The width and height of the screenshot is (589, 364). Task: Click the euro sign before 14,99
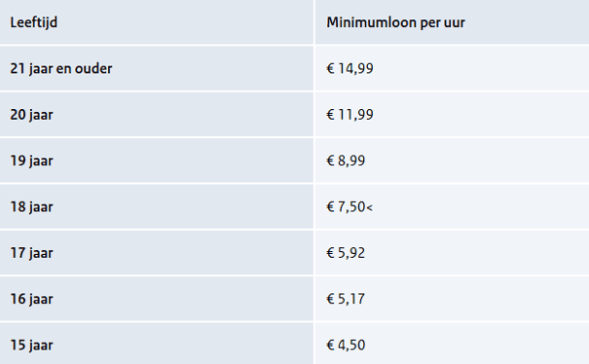pos(330,69)
